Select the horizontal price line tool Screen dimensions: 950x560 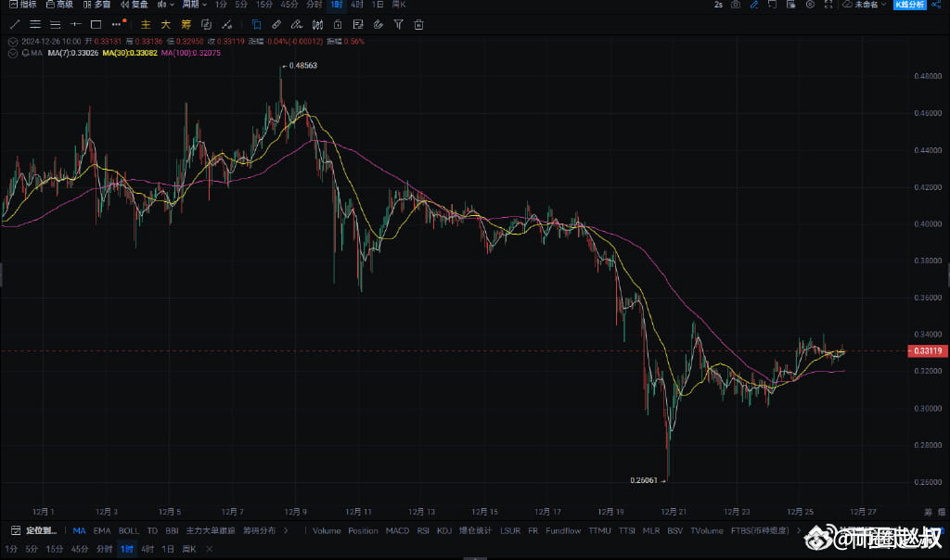click(76, 25)
